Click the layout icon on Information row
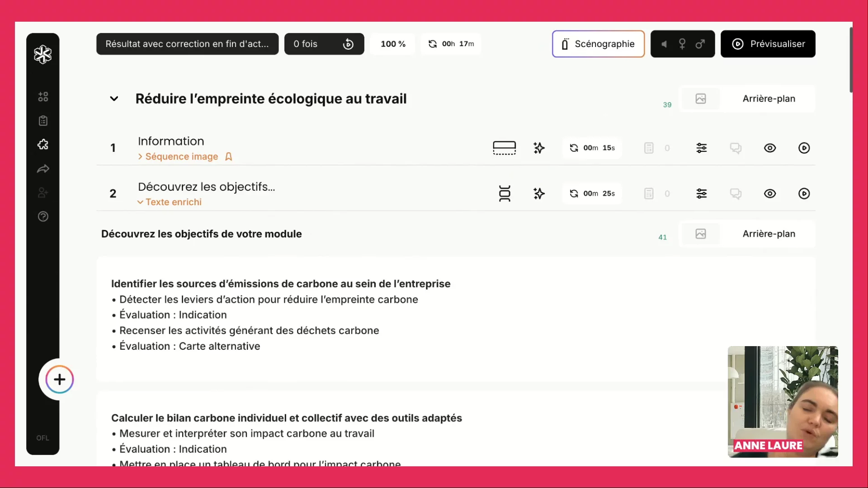 click(504, 148)
